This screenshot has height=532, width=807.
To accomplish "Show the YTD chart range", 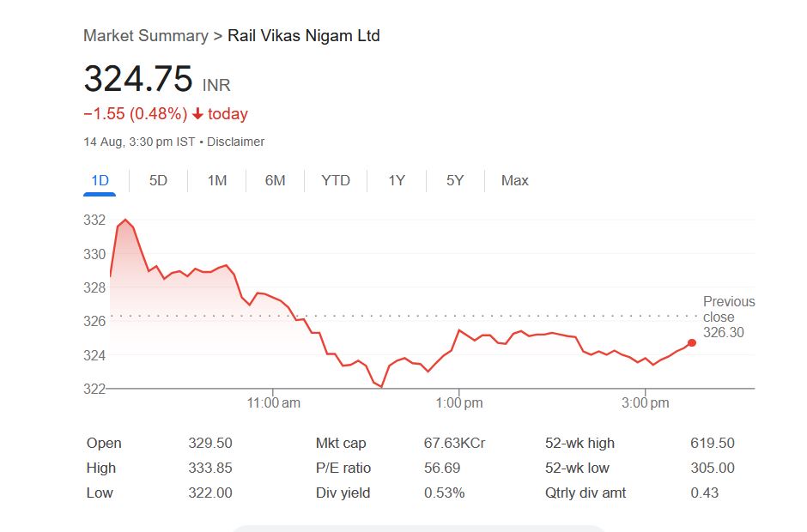I will coord(336,181).
